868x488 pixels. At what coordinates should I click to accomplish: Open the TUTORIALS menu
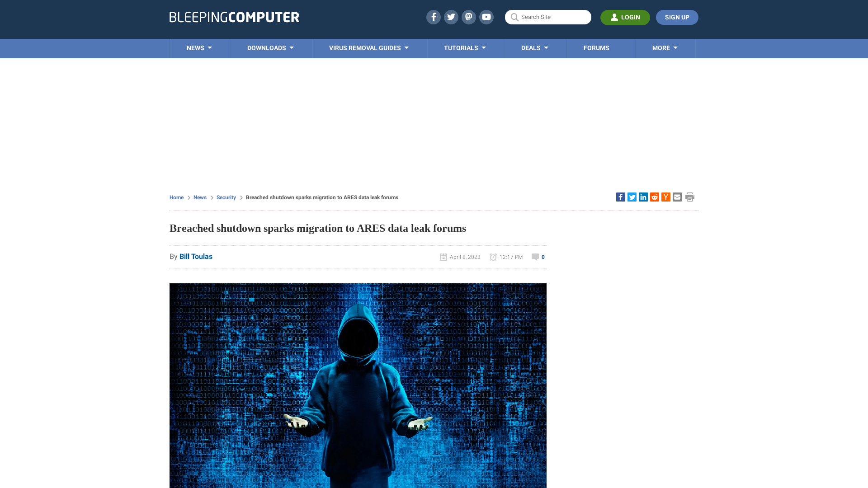465,48
